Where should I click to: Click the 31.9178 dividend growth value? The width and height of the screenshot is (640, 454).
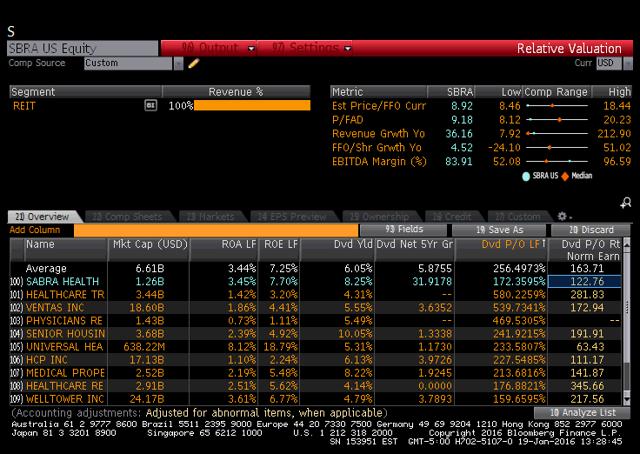(432, 282)
